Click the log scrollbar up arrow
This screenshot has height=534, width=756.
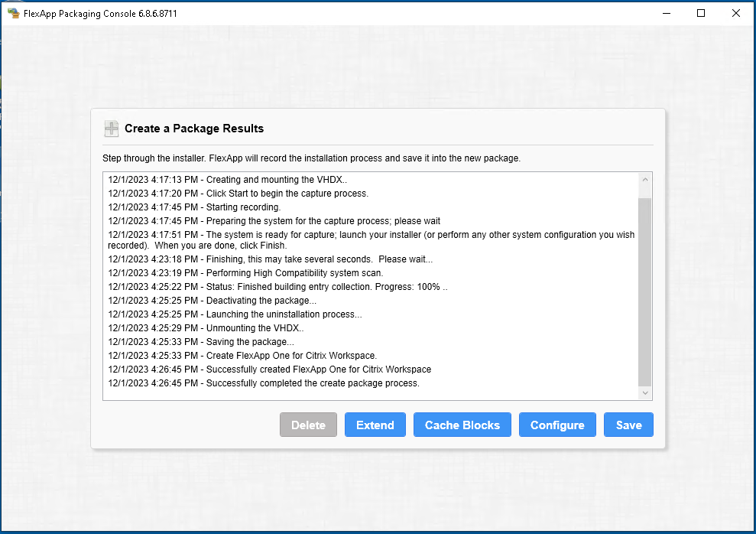[645, 180]
